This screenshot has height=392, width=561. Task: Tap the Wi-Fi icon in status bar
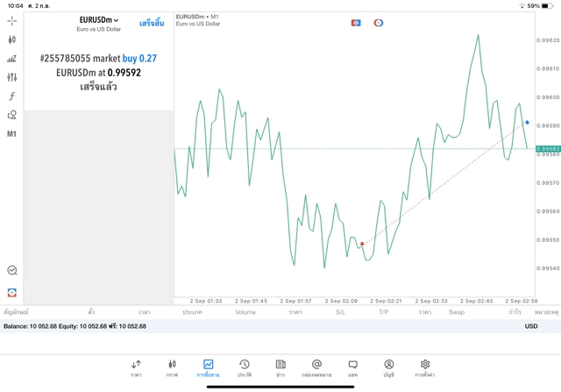pyautogui.click(x=522, y=6)
